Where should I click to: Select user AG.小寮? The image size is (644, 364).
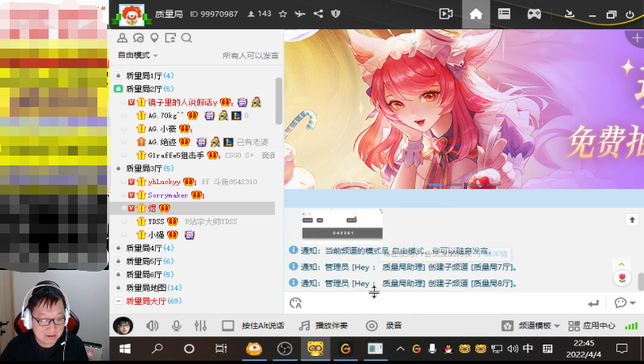(162, 128)
